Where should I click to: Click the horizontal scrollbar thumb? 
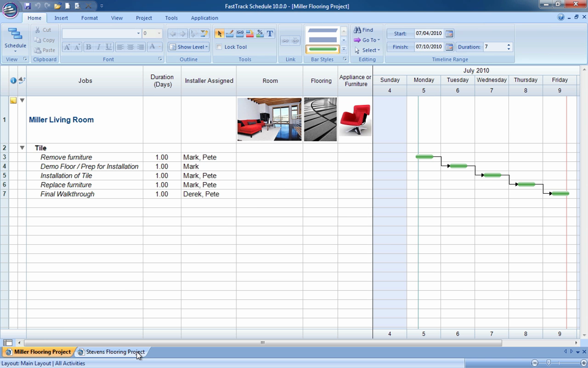(x=263, y=342)
